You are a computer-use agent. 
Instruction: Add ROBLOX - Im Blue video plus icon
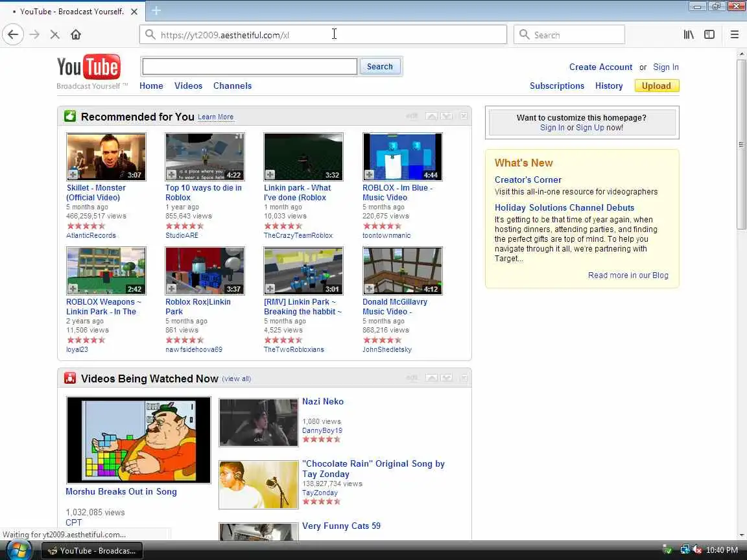(x=369, y=175)
